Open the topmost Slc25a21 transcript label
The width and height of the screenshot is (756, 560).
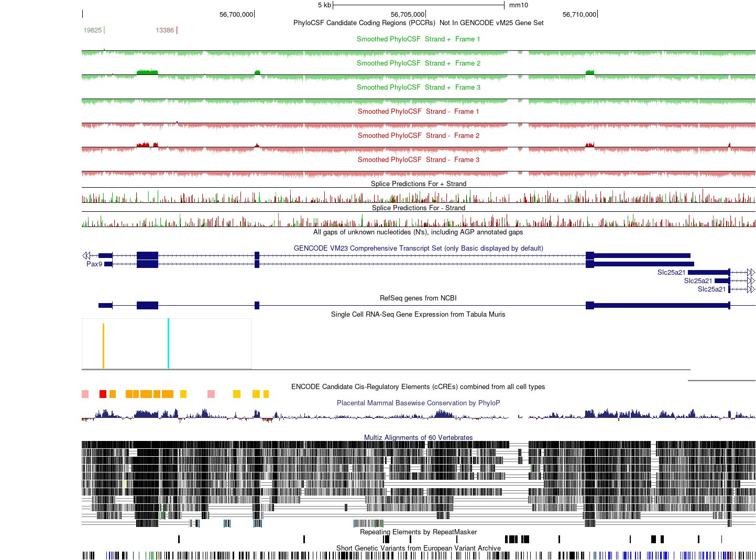click(x=671, y=272)
